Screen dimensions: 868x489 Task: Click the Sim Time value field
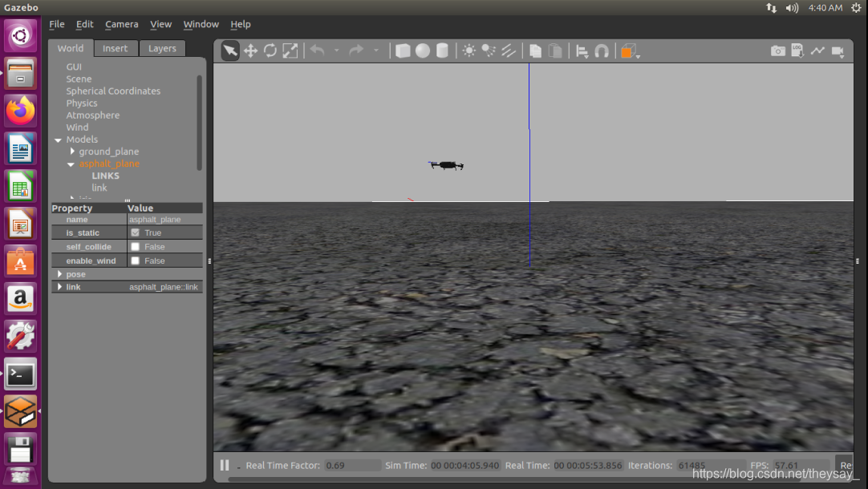point(465,465)
